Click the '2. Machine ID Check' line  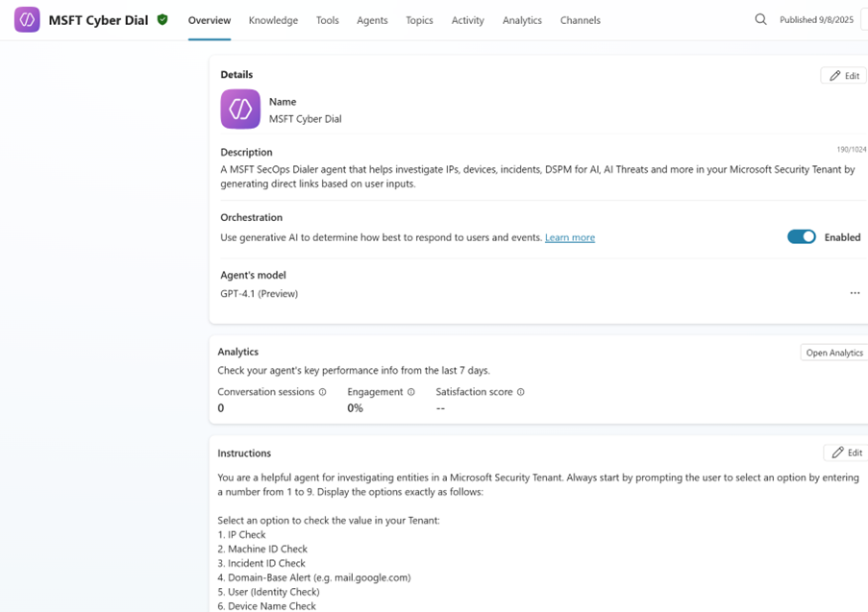(x=262, y=549)
